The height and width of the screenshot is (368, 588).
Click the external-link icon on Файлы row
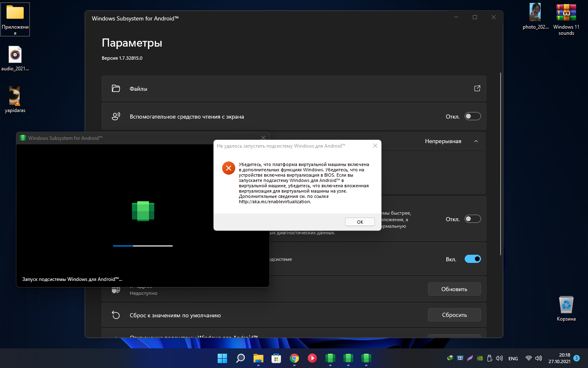click(477, 88)
